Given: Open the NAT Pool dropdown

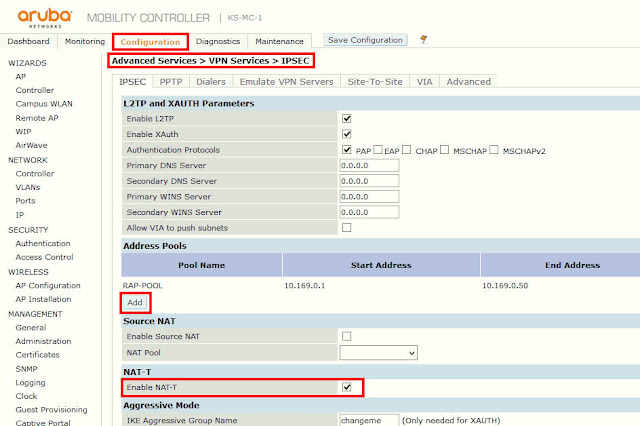Looking at the screenshot, I should coord(378,353).
